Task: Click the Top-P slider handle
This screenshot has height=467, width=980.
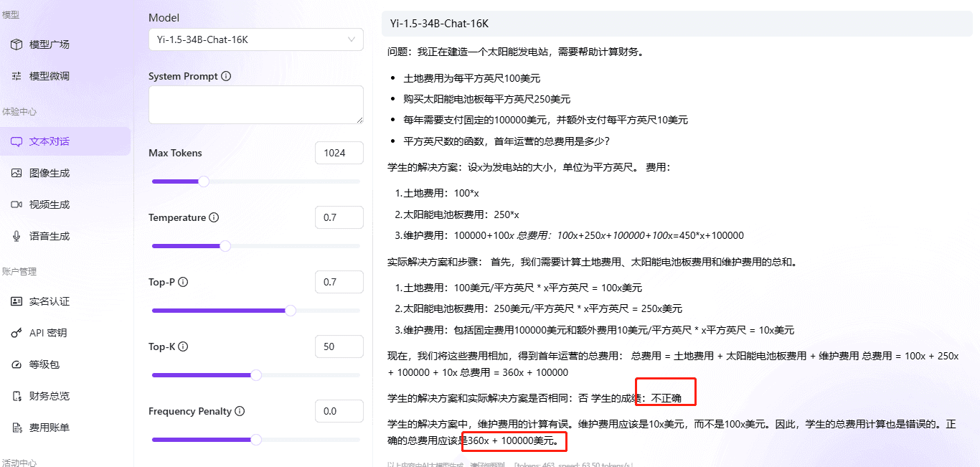Action: (291, 311)
